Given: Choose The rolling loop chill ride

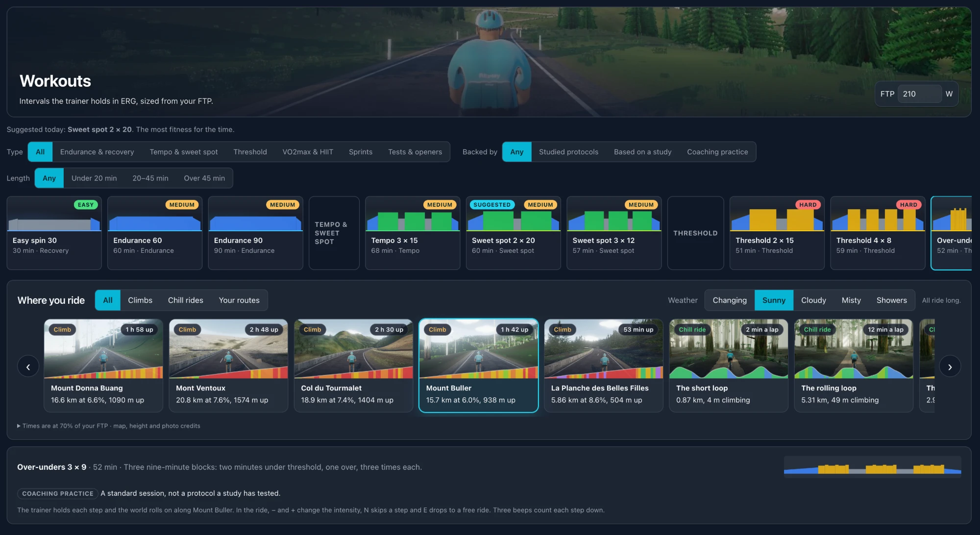Looking at the screenshot, I should click(854, 365).
